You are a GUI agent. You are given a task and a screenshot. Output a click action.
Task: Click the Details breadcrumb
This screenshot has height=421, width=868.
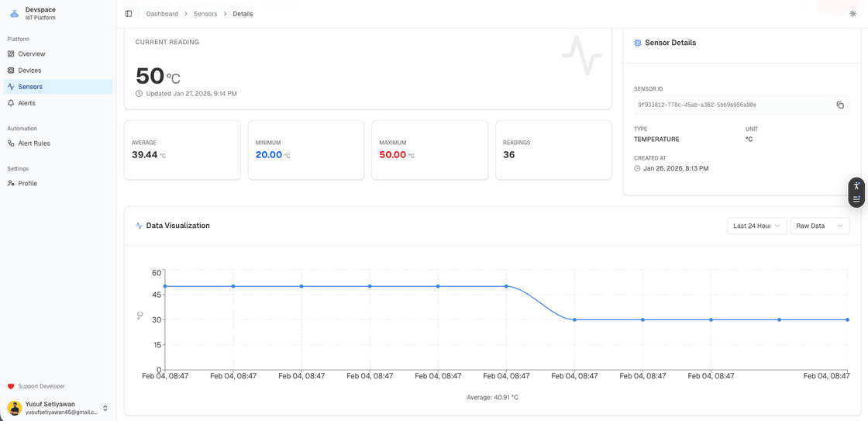coord(243,14)
